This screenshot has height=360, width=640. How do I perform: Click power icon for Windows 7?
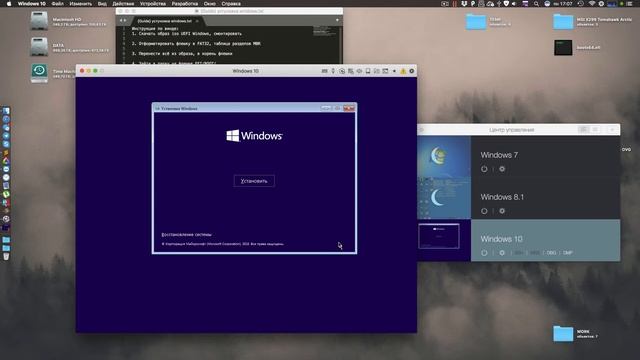click(484, 169)
